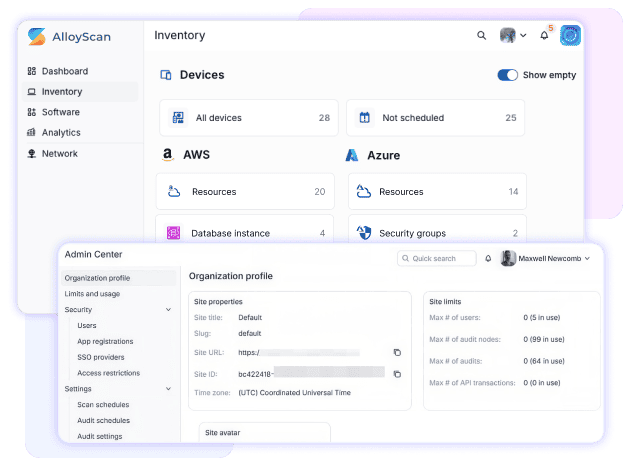Click the Security groups shield icon
The height and width of the screenshot is (458, 623).
tap(364, 233)
